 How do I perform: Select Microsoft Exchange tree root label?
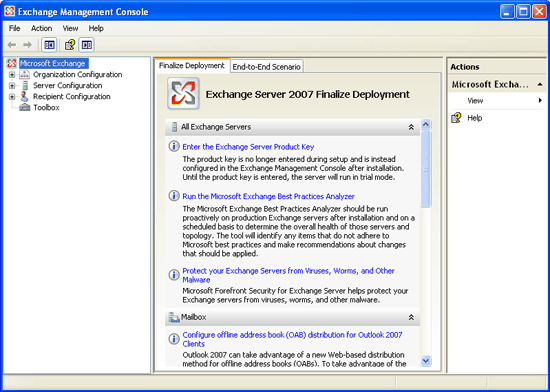54,63
